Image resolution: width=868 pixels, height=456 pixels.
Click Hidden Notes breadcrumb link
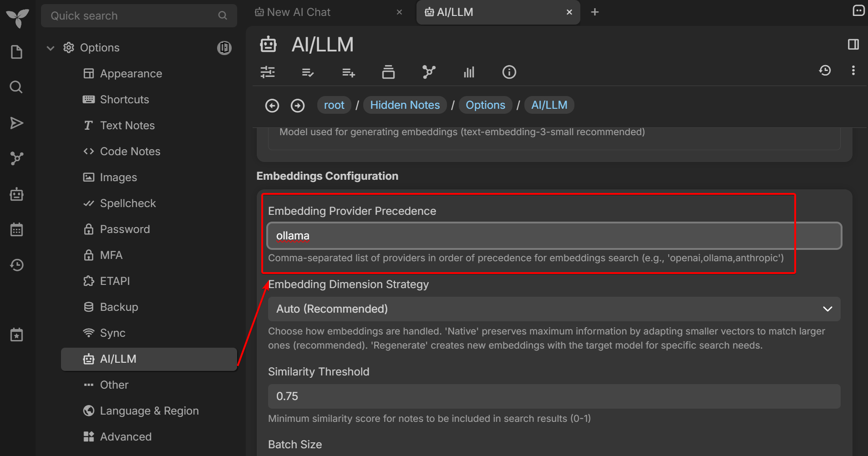coord(405,105)
